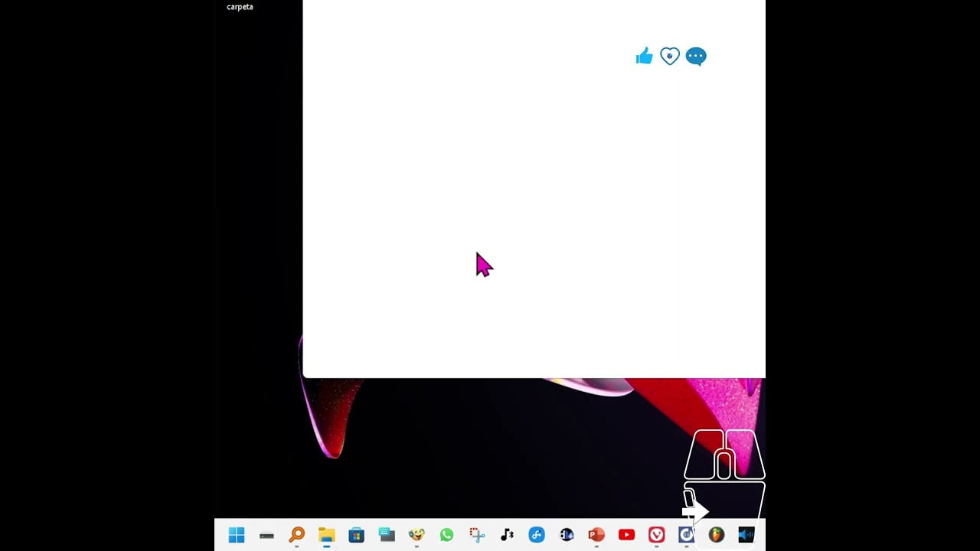Click the small dark drive icon beside Start
This screenshot has height=551, width=980.
pos(266,536)
